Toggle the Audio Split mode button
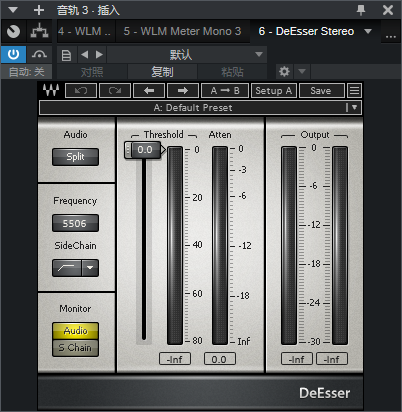The image size is (402, 412). pos(75,157)
